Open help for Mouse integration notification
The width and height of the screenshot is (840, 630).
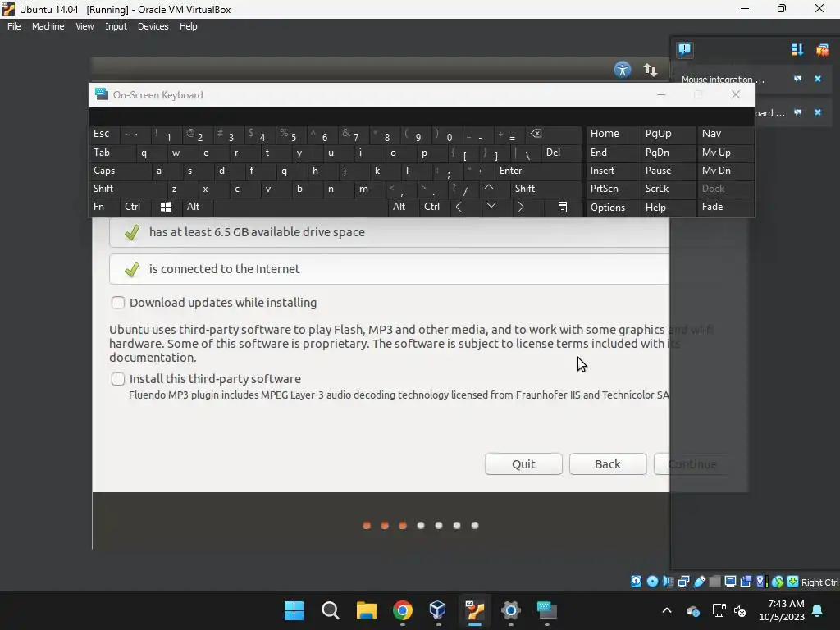click(x=797, y=79)
